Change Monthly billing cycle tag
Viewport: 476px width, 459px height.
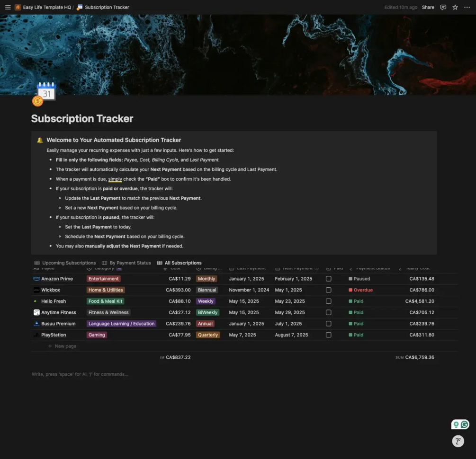[x=207, y=279]
